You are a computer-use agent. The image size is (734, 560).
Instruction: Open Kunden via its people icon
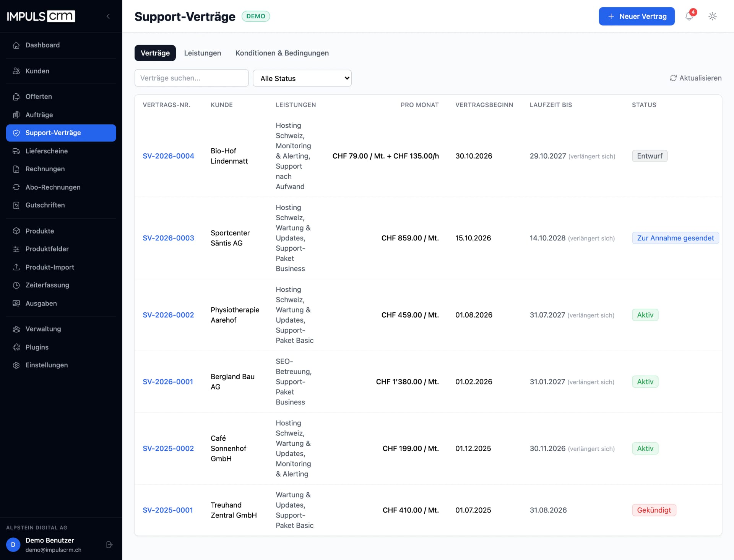tap(16, 71)
